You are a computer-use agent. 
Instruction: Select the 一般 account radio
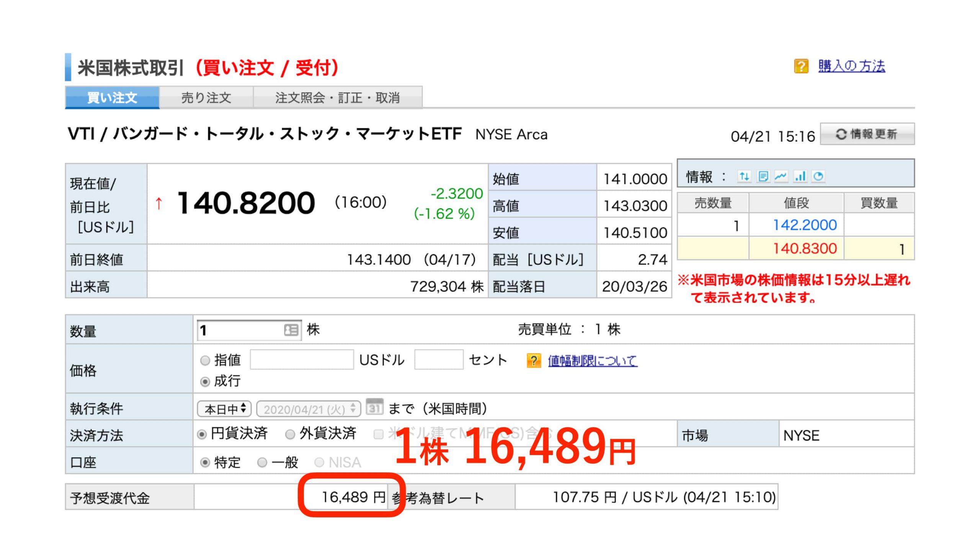(x=262, y=463)
